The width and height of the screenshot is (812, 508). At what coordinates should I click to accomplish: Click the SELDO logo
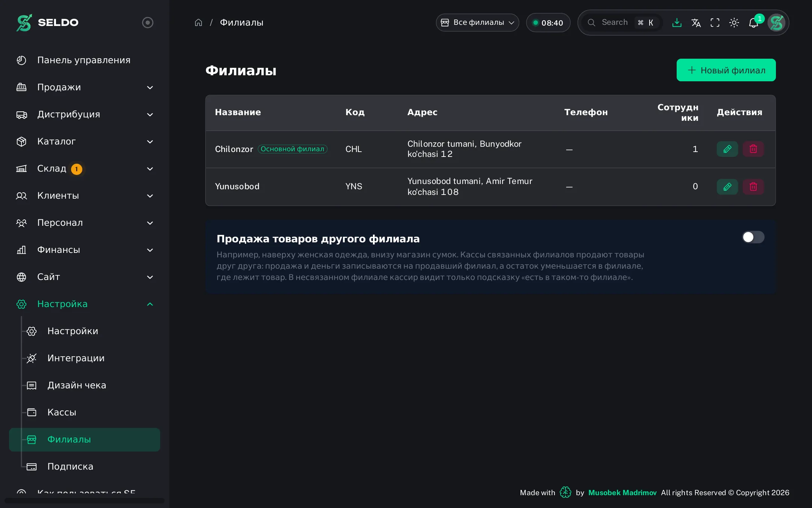click(x=47, y=23)
